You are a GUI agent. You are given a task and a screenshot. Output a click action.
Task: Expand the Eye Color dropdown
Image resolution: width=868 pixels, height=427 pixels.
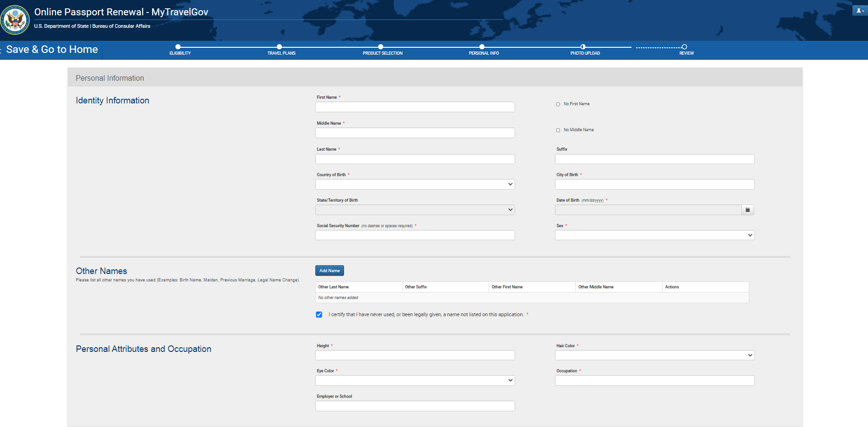(415, 381)
